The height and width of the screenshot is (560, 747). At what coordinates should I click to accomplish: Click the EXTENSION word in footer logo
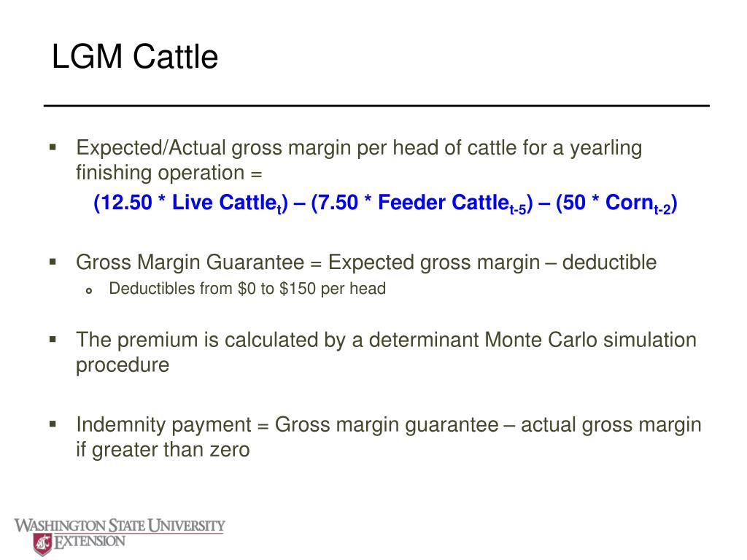(90, 542)
